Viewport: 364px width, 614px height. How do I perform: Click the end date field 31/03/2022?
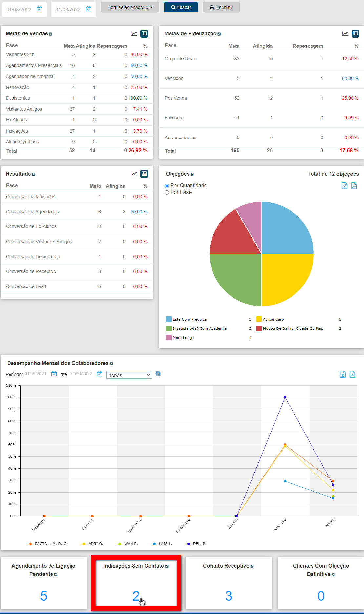click(x=68, y=10)
